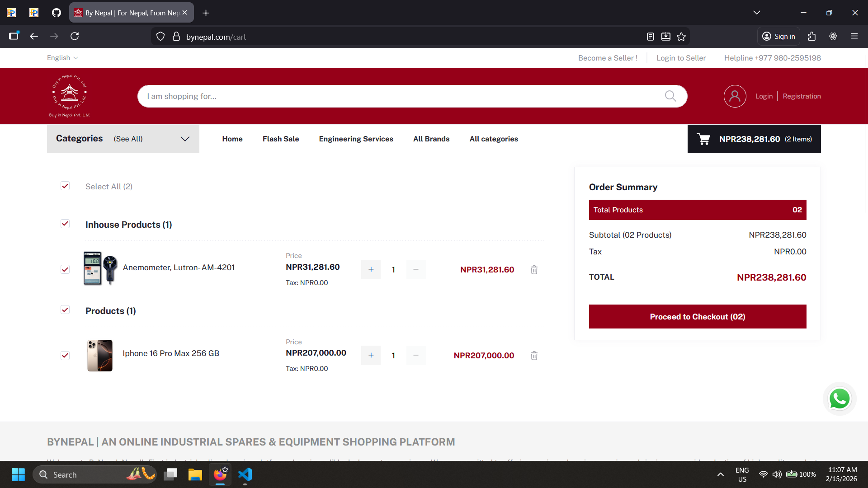This screenshot has width=868, height=488.
Task: Toggle the Inhouse Products checkbox
Action: [x=65, y=224]
